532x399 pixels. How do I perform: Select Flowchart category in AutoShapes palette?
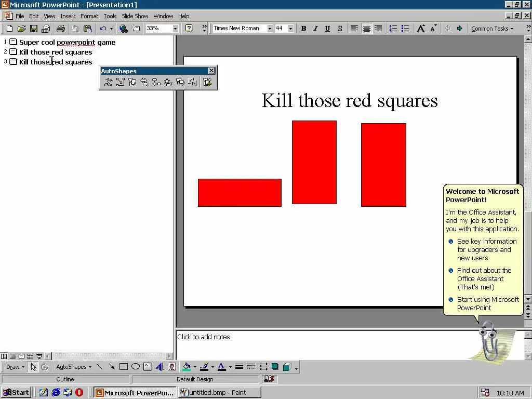[x=156, y=82]
